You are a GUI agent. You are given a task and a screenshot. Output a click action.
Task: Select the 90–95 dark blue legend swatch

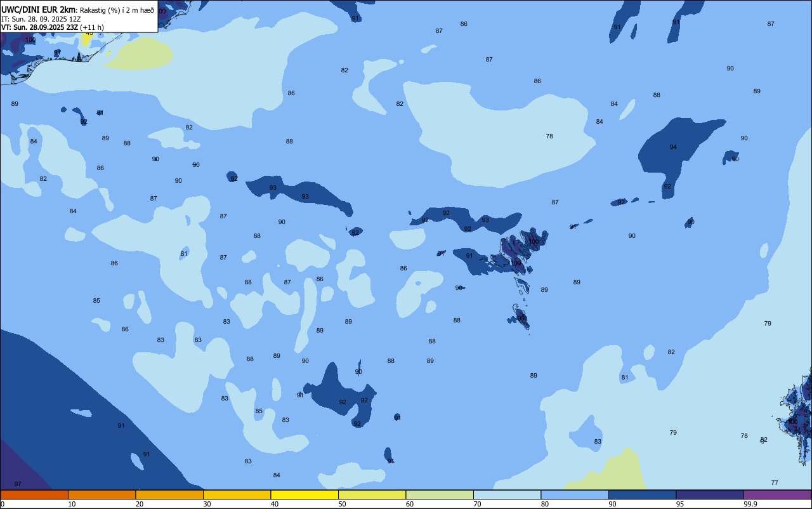[x=642, y=494]
